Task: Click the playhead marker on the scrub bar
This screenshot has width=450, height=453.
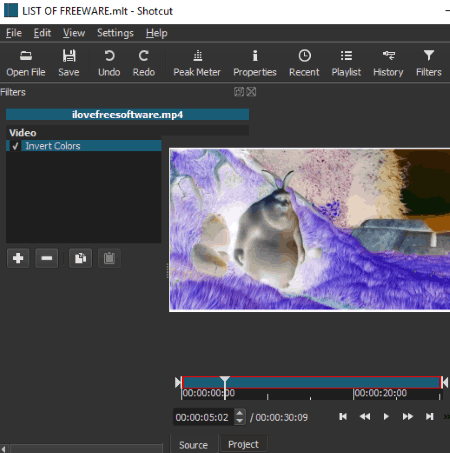Action: (225, 381)
